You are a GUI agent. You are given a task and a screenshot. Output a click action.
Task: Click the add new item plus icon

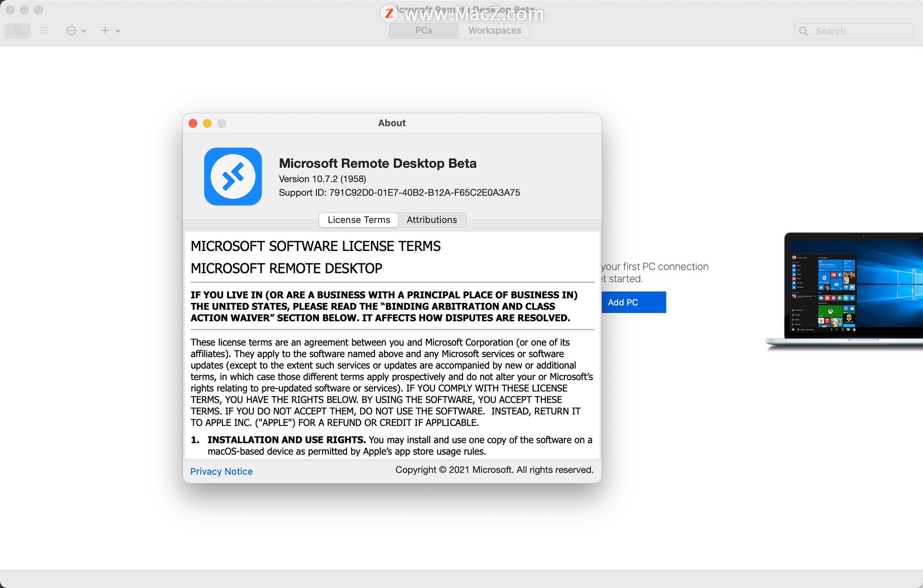point(105,30)
